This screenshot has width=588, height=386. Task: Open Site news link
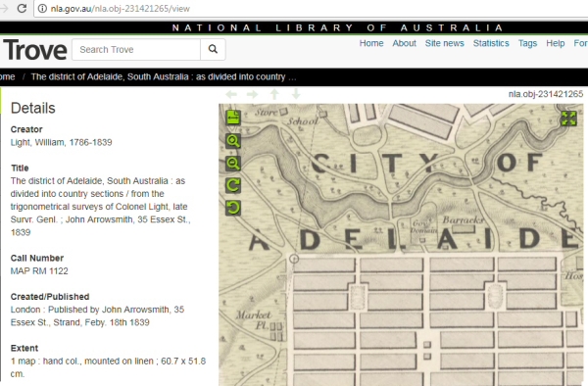(444, 43)
